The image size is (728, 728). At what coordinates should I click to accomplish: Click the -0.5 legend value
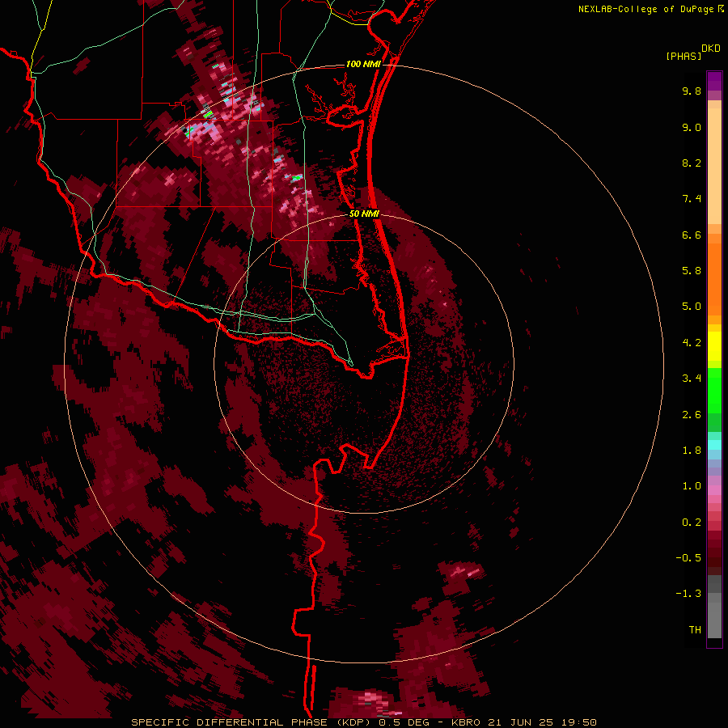pyautogui.click(x=688, y=558)
